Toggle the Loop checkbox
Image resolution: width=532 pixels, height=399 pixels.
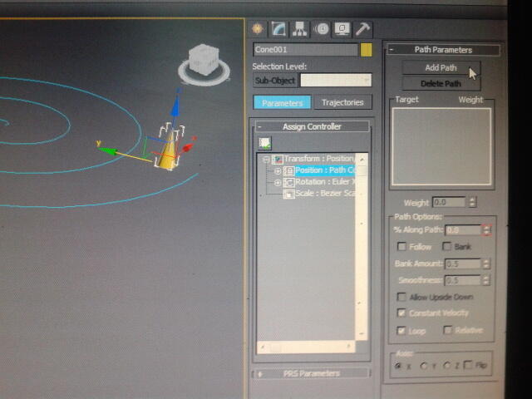tap(401, 330)
